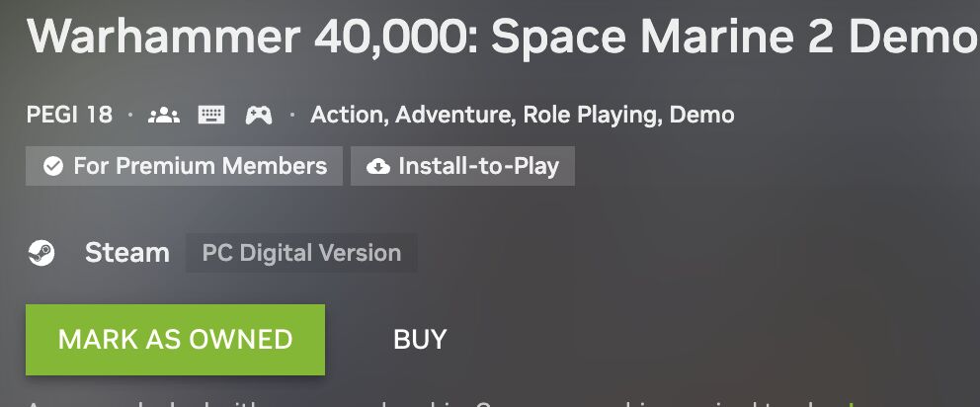Select the Demo genre text
The width and height of the screenshot is (980, 407).
click(701, 115)
